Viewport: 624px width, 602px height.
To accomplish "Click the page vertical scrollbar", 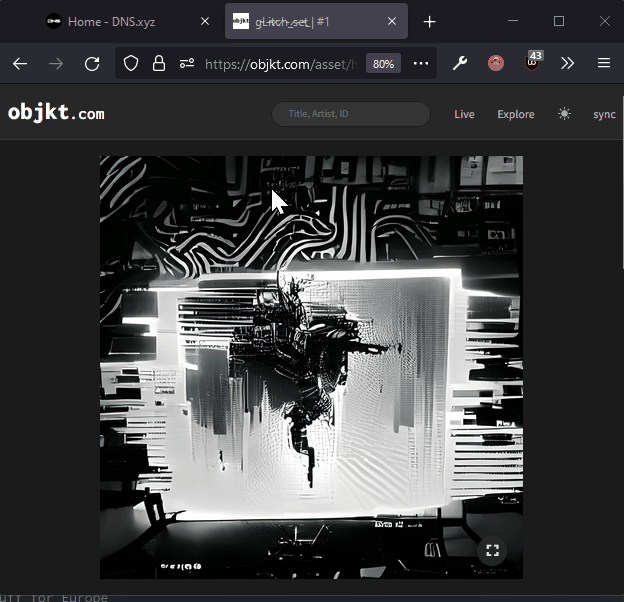I will [x=622, y=182].
